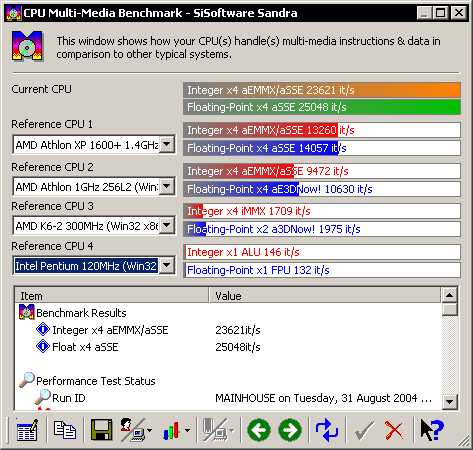Image resolution: width=473 pixels, height=450 pixels.
Task: Click the grey checkmark OK icon
Action: 364,431
